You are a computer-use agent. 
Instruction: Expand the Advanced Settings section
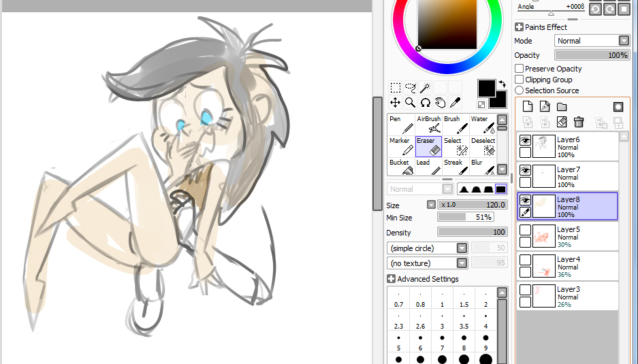click(392, 279)
